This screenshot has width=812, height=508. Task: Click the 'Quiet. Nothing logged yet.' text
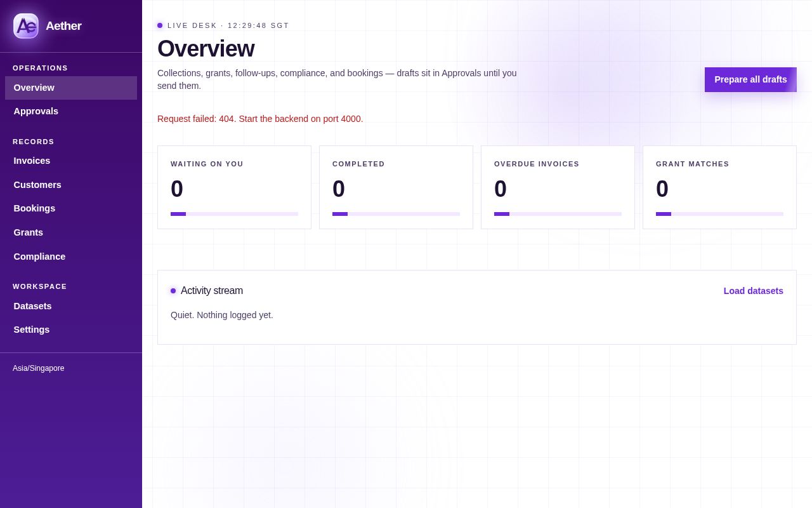pyautogui.click(x=222, y=315)
